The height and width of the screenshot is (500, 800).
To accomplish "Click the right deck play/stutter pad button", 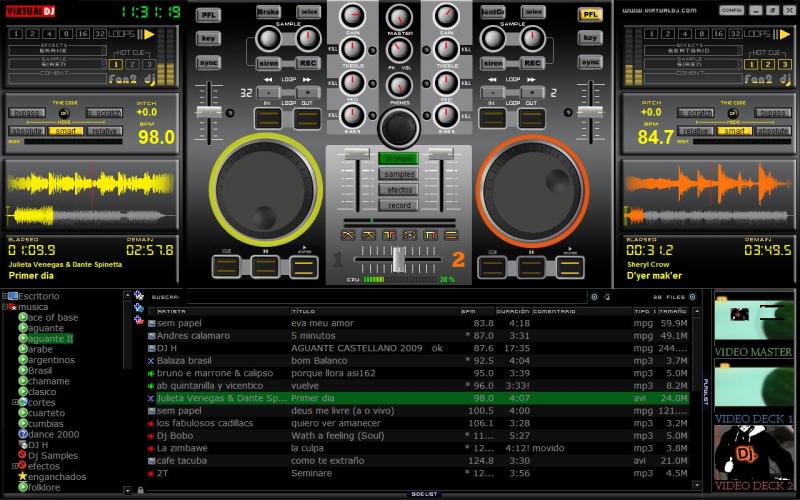I will (x=570, y=267).
